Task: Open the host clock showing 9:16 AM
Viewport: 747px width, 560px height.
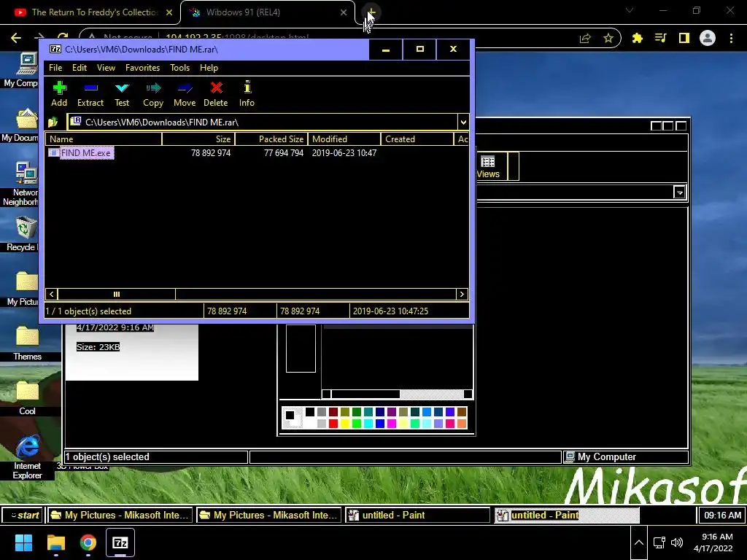Action: point(713,542)
